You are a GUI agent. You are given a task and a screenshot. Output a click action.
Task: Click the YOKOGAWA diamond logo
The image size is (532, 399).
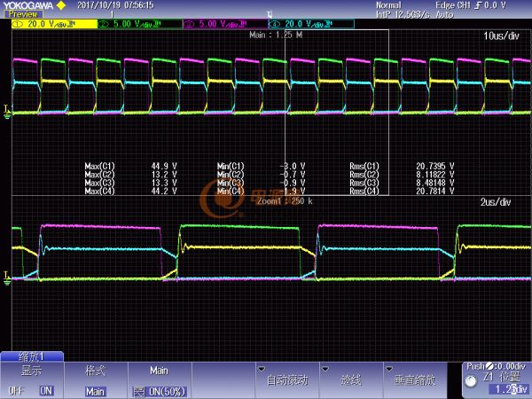coord(61,5)
